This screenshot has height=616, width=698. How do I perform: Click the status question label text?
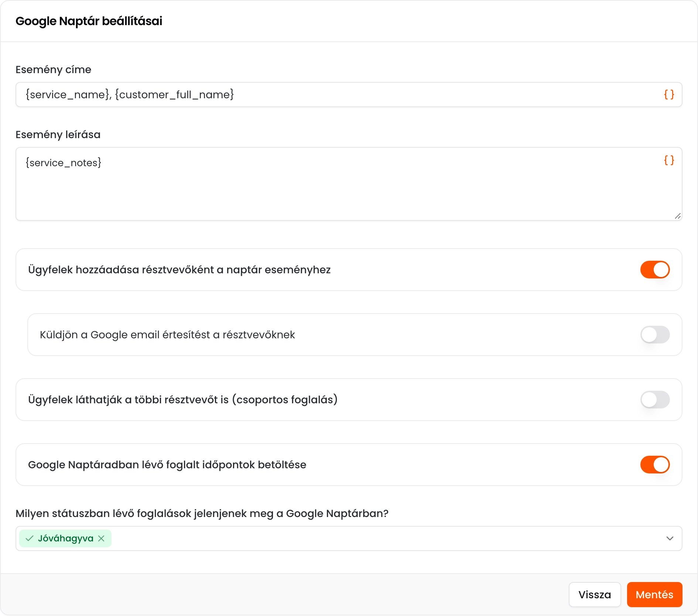pyautogui.click(x=202, y=513)
